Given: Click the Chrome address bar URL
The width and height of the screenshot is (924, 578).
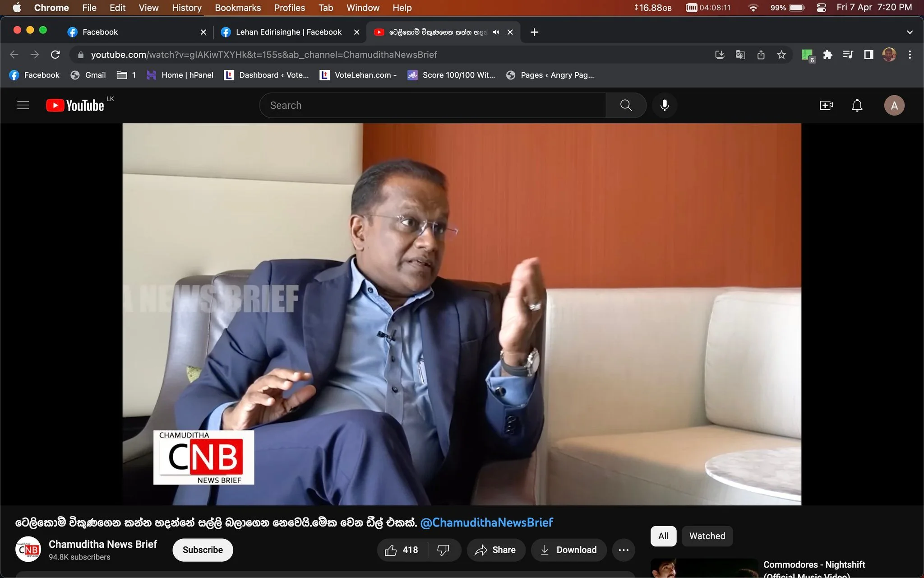Looking at the screenshot, I should 264,55.
